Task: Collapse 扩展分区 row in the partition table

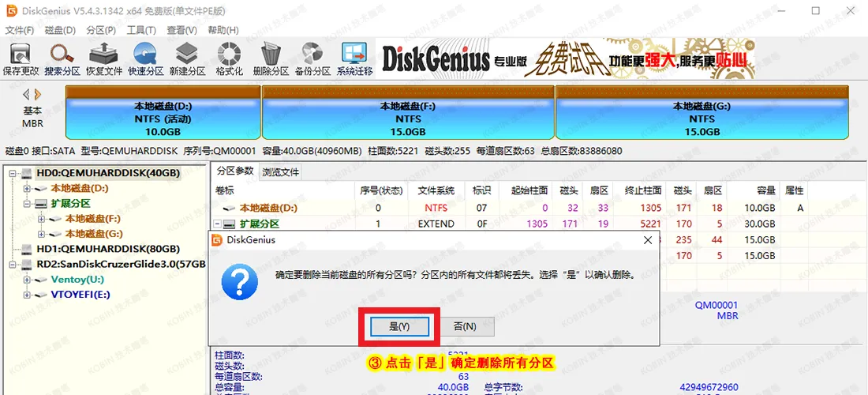Action: click(218, 224)
